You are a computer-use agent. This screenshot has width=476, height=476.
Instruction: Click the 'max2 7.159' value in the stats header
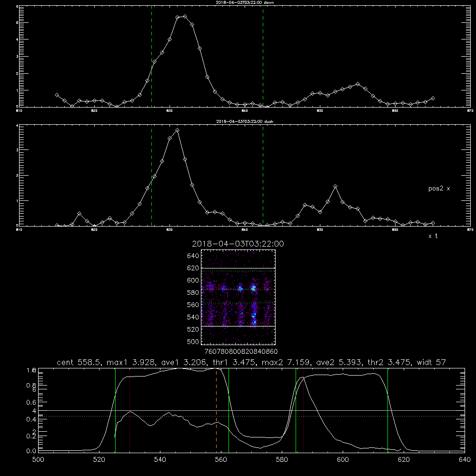[285, 362]
